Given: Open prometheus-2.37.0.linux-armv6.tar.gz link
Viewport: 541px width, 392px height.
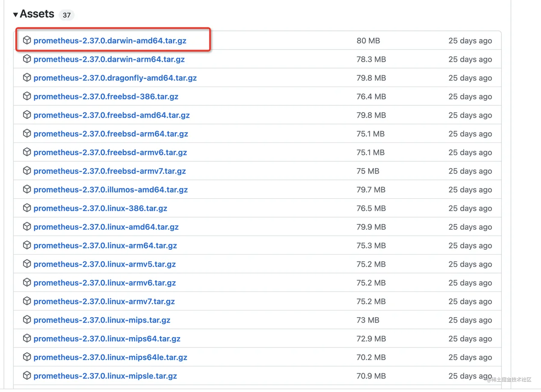Looking at the screenshot, I should (x=105, y=283).
